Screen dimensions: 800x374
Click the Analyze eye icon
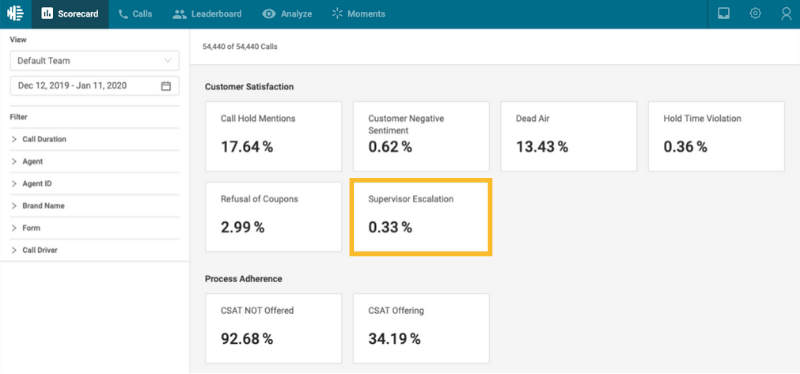(x=269, y=14)
